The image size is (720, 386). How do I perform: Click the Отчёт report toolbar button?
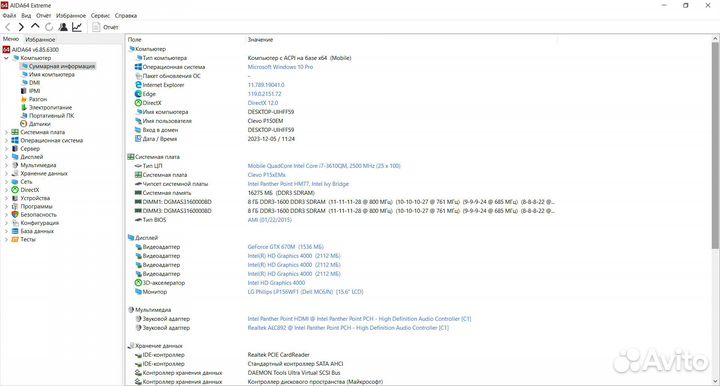[x=105, y=28]
